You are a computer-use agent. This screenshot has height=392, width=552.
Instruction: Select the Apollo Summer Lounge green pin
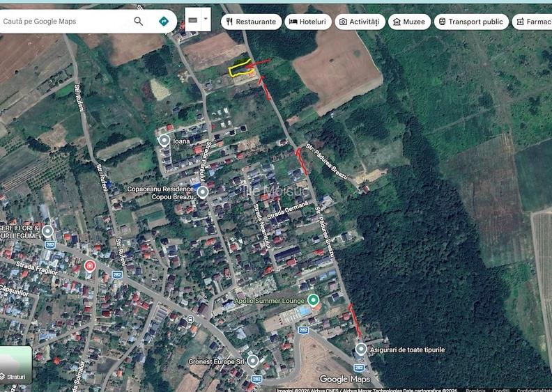(x=313, y=301)
